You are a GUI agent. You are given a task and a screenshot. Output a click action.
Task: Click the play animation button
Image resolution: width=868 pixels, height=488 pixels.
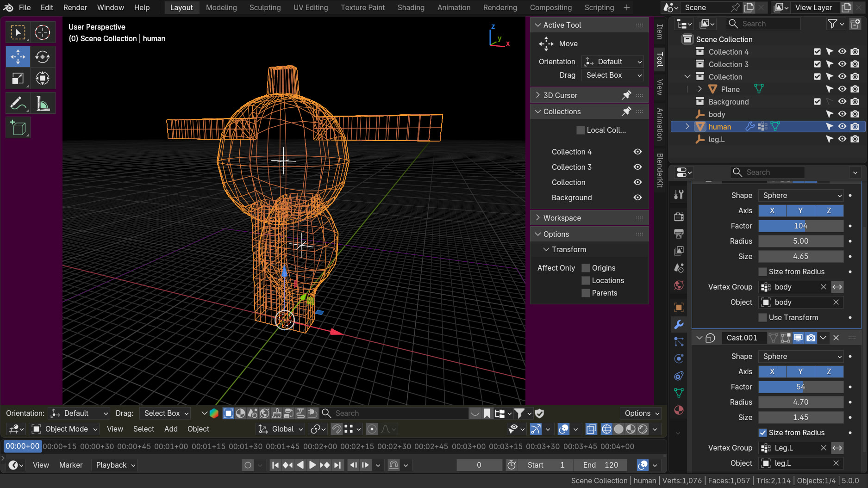pyautogui.click(x=312, y=465)
